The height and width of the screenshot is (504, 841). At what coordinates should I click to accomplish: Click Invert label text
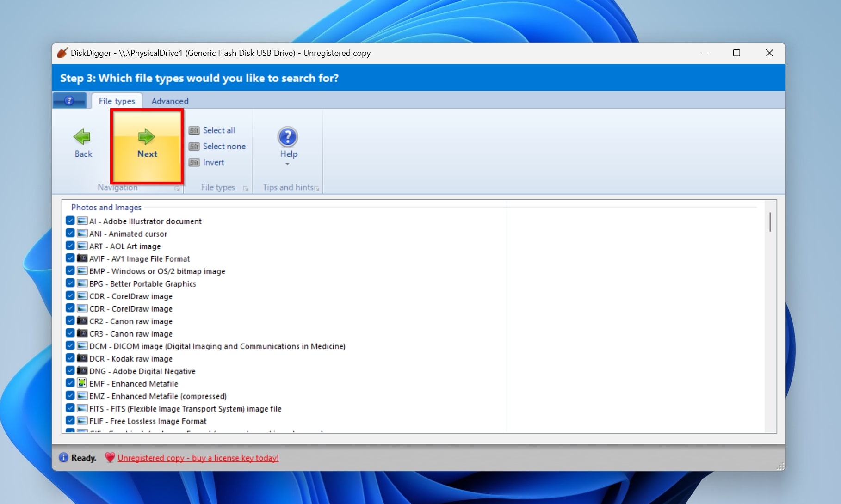(x=213, y=162)
